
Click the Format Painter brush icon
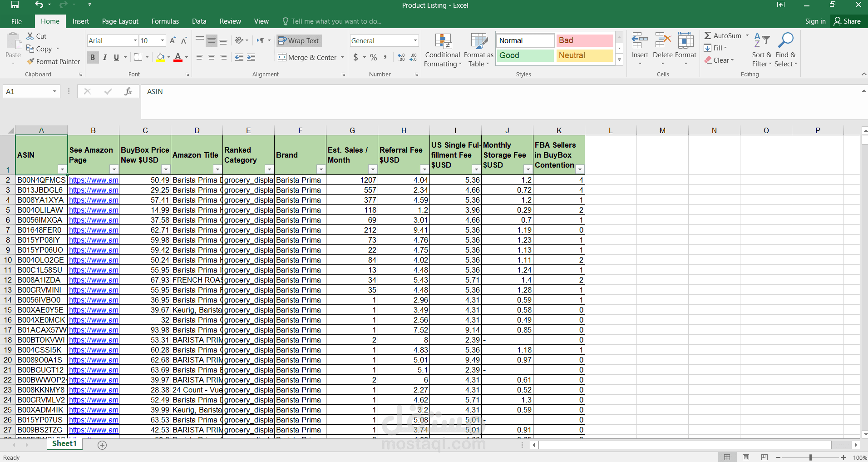coord(30,61)
